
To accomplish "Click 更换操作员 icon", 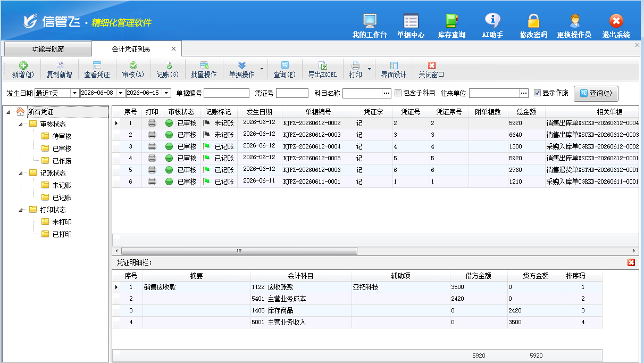I will (x=574, y=26).
